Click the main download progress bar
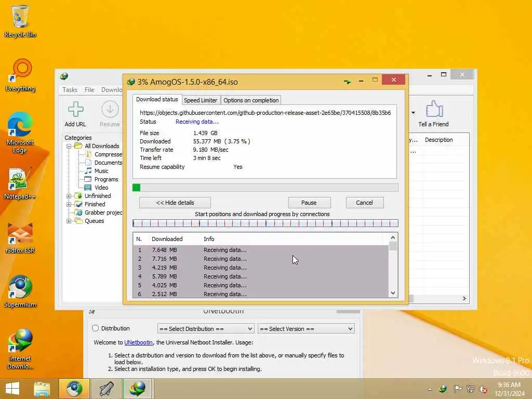Image resolution: width=532 pixels, height=399 pixels. point(265,188)
